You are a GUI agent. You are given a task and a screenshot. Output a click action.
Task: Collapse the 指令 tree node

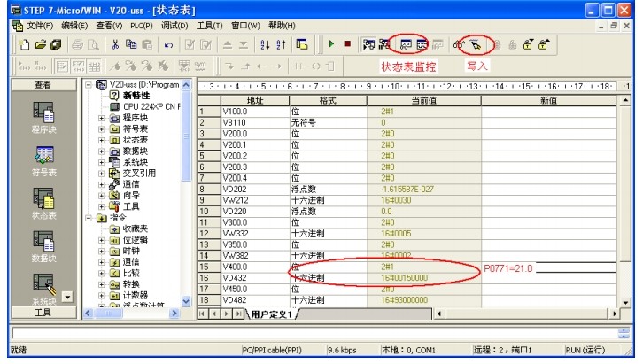[89, 218]
